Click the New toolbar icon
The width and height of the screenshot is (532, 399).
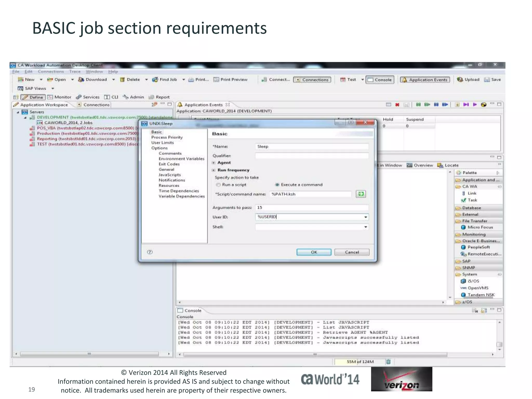coord(21,79)
